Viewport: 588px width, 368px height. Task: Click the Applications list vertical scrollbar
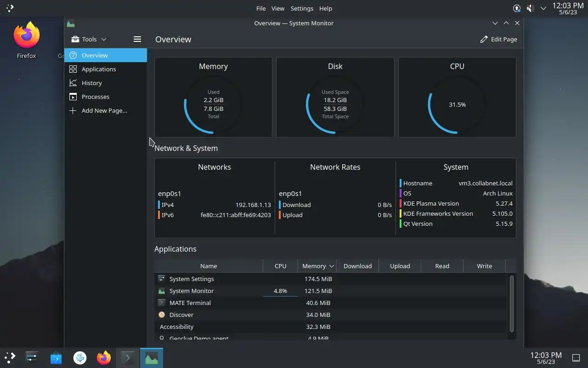(x=512, y=304)
